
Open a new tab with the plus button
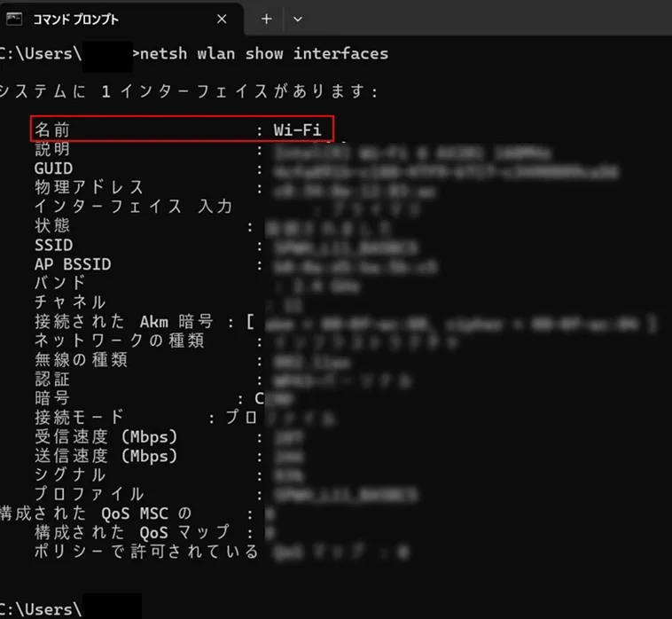[266, 19]
